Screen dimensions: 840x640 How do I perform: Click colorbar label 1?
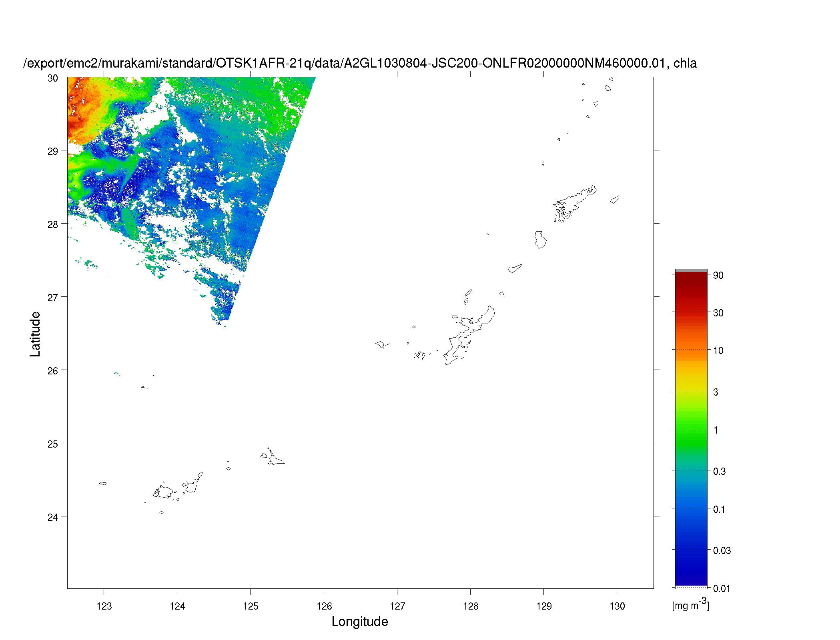click(x=716, y=430)
